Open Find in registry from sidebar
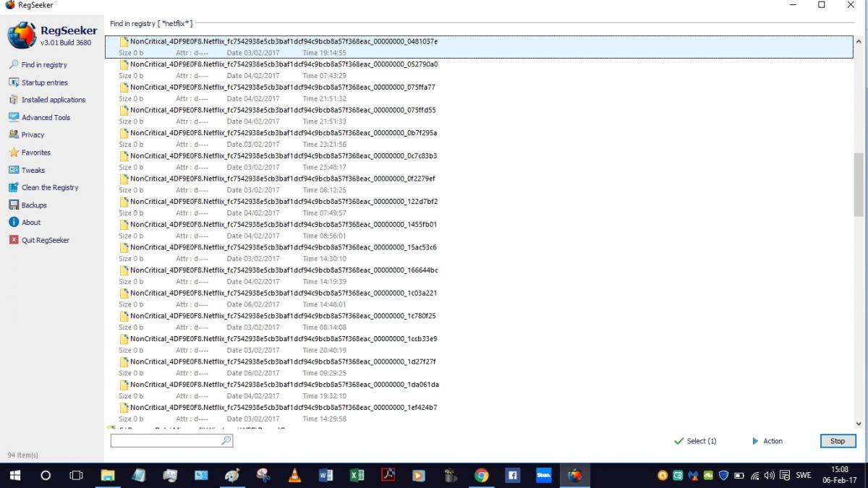Viewport: 868px width, 488px height. (x=38, y=65)
